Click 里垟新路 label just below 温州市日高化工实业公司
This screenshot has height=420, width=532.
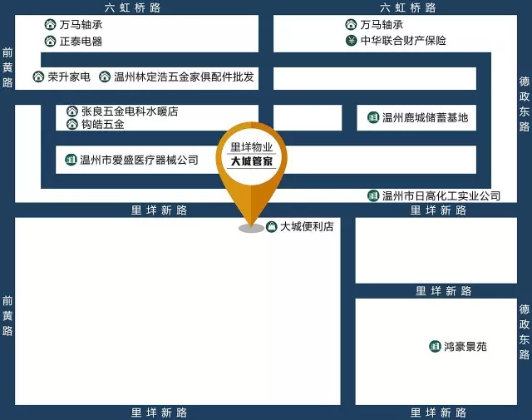click(438, 210)
